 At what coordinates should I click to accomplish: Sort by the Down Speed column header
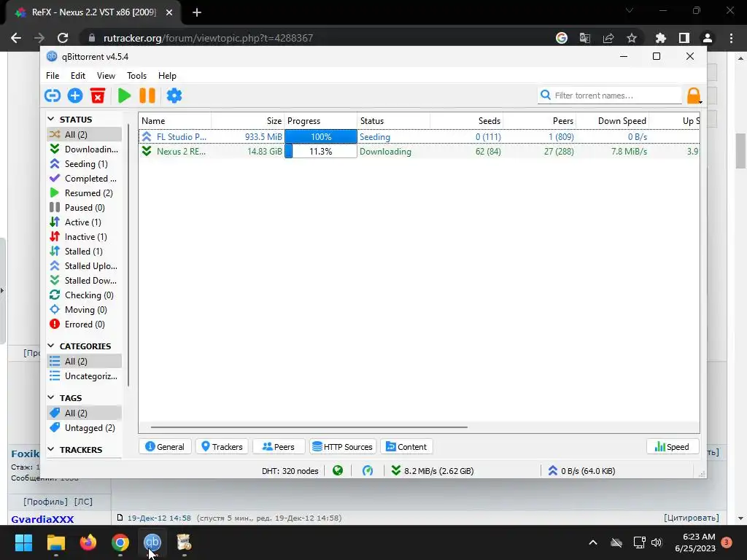pos(612,121)
